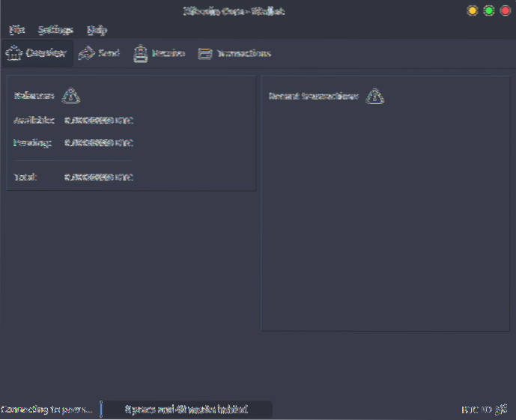The image size is (516, 420).
Task: Click warning icon beside Recent transactions
Action: (x=375, y=97)
